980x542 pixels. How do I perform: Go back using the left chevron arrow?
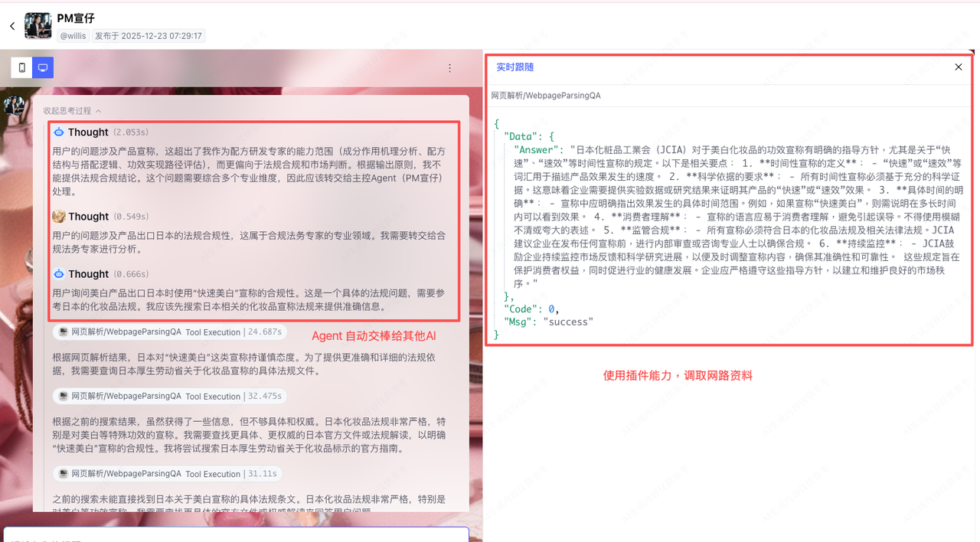[x=12, y=26]
